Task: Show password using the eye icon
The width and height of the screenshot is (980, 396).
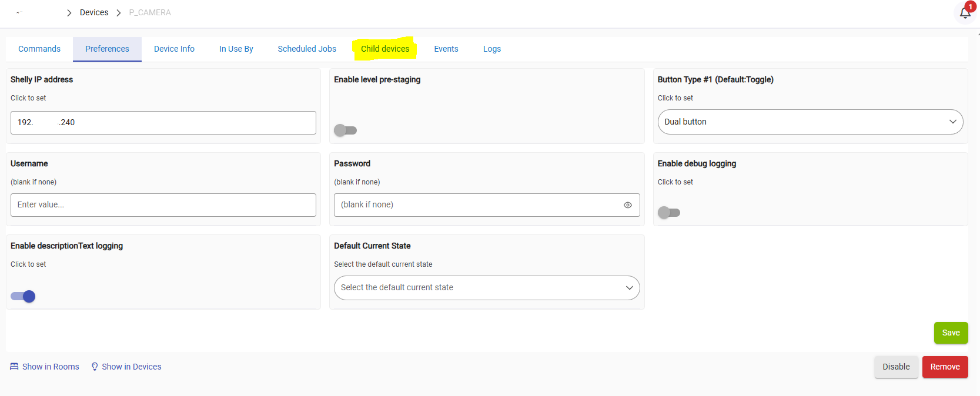Action: tap(627, 205)
